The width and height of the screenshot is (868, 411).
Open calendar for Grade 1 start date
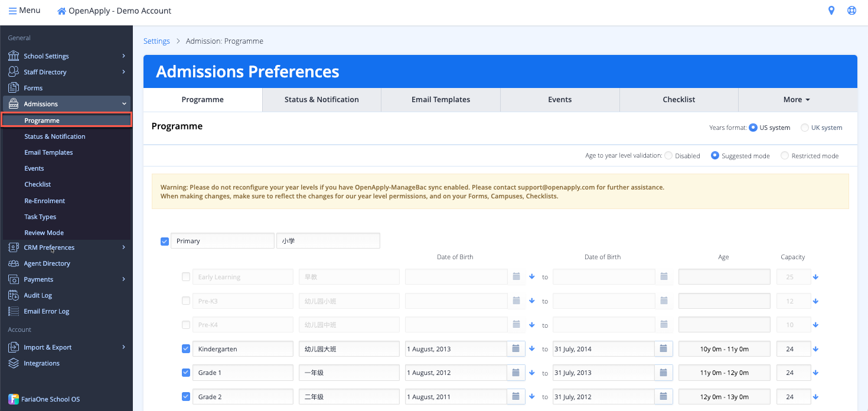point(515,373)
